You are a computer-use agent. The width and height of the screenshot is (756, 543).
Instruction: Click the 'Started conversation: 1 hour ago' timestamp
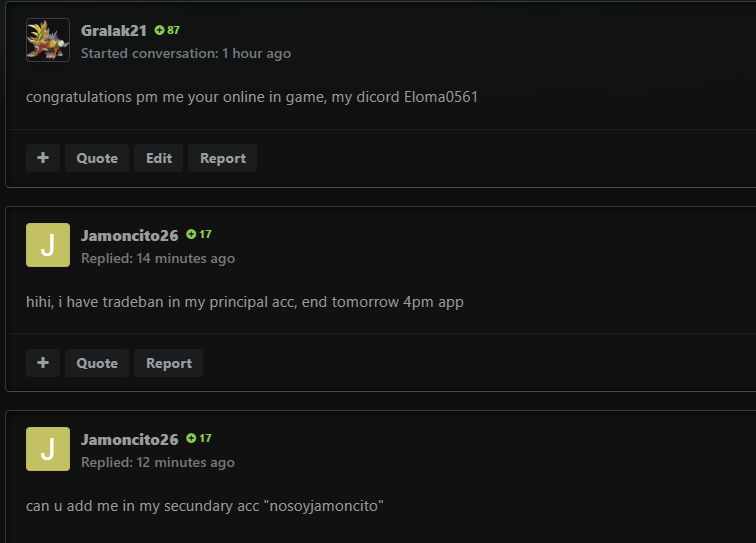tap(186, 53)
